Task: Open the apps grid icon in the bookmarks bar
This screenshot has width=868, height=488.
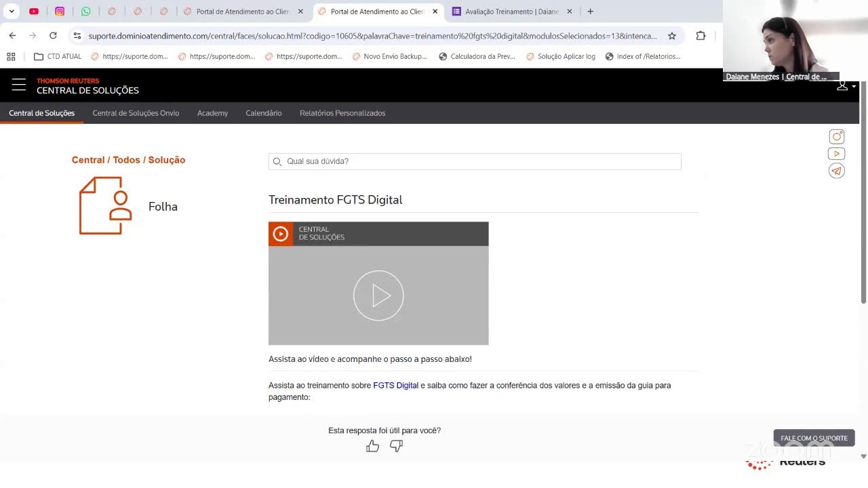Action: (11, 56)
